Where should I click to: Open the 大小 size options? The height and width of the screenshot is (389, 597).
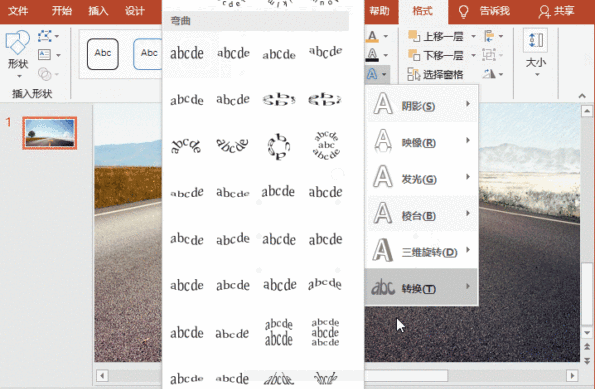pyautogui.click(x=536, y=53)
